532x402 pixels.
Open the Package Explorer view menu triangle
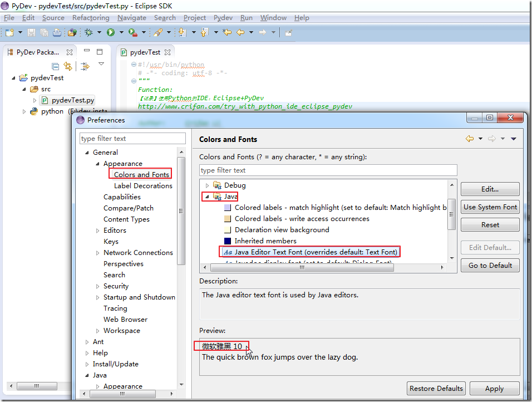point(101,63)
